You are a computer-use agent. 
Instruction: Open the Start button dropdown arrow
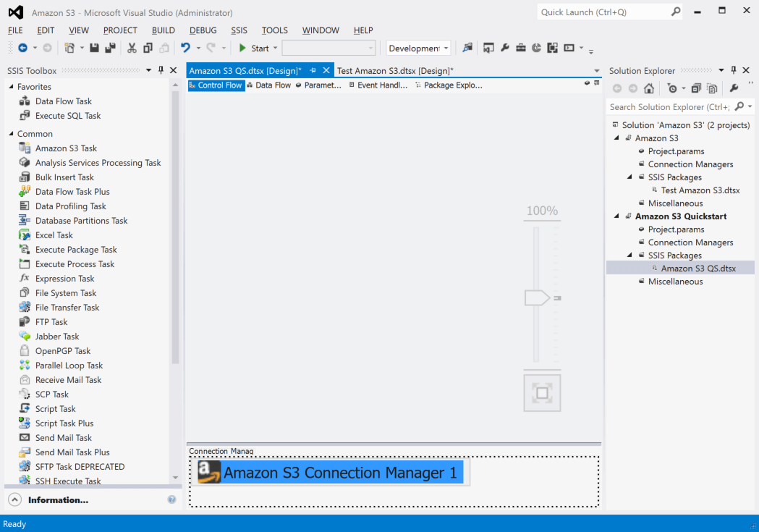point(276,48)
